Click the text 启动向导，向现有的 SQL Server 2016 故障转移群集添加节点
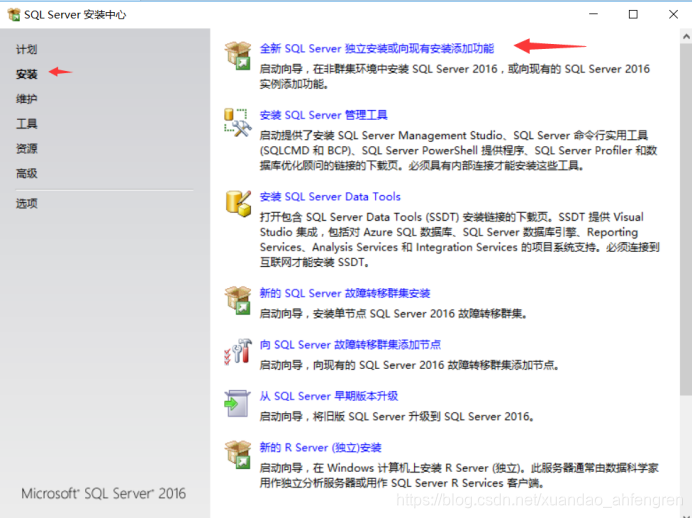692x518 pixels. (x=409, y=365)
